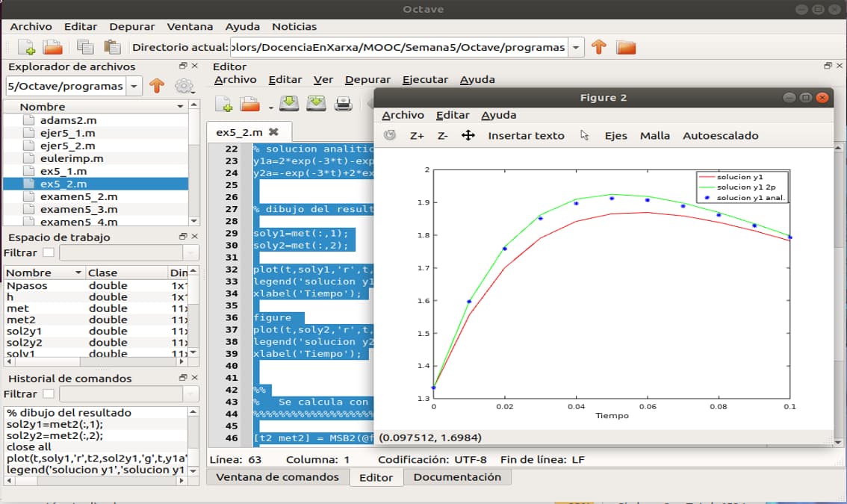The height and width of the screenshot is (504, 847).
Task: Select examen5_2.m in the file list
Action: coord(78,196)
